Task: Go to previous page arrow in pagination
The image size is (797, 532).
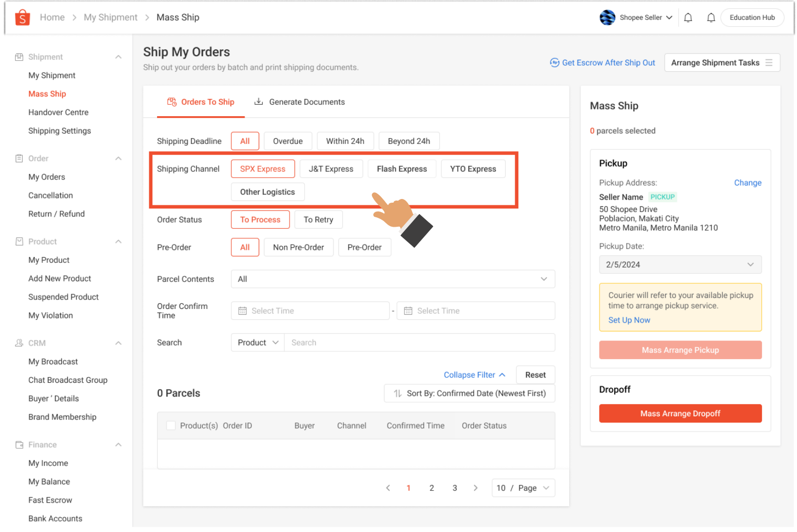Action: point(388,488)
